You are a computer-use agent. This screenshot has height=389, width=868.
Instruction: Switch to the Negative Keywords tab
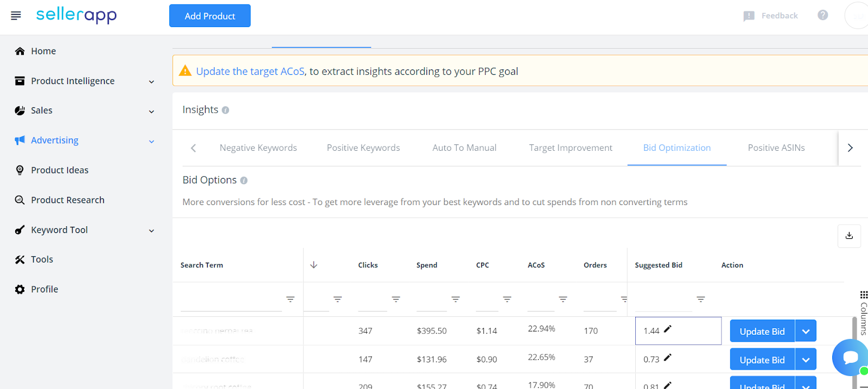tap(258, 148)
